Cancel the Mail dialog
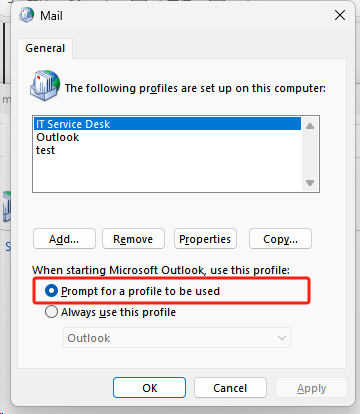Image resolution: width=360 pixels, height=414 pixels. (x=230, y=388)
